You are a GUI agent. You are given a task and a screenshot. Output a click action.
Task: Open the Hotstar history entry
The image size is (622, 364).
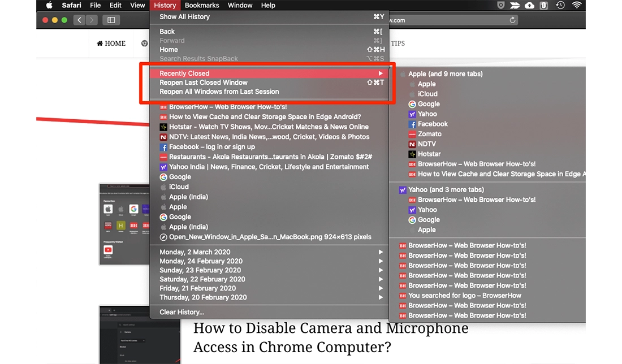click(x=269, y=127)
